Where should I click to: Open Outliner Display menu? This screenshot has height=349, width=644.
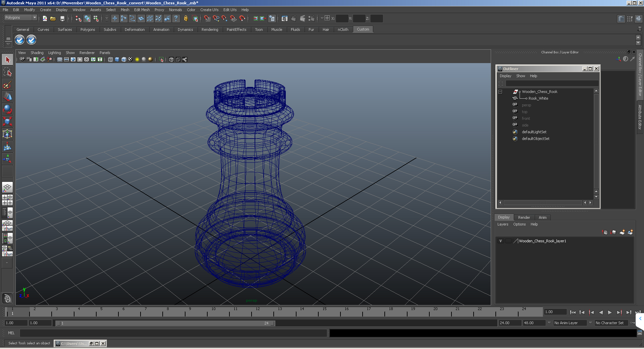[x=505, y=76]
